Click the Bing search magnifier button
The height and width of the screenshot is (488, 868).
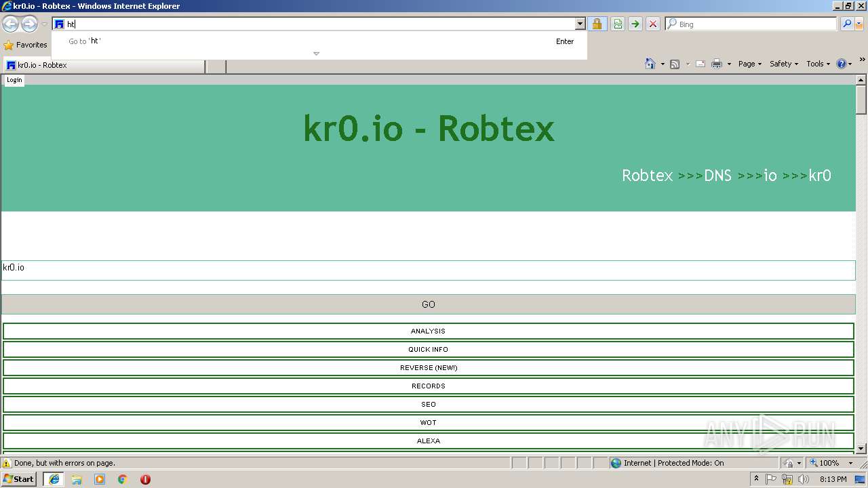click(846, 24)
